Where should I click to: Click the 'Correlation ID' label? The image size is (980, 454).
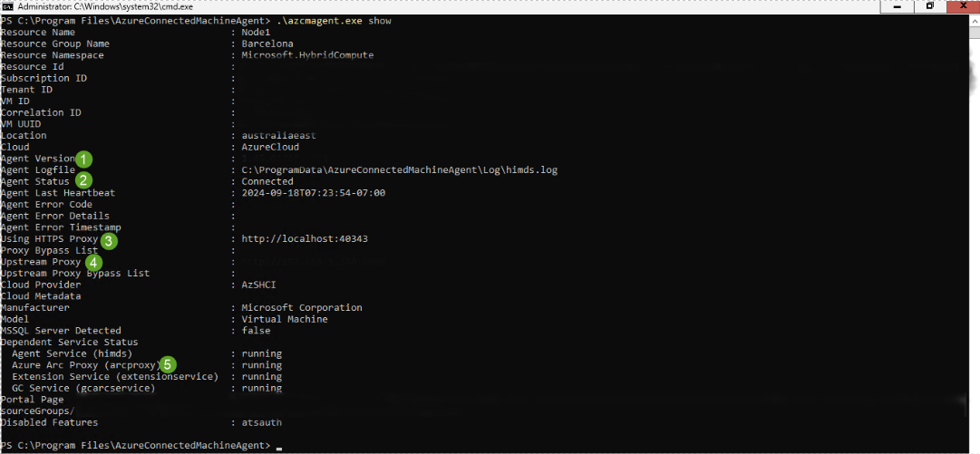42,113
